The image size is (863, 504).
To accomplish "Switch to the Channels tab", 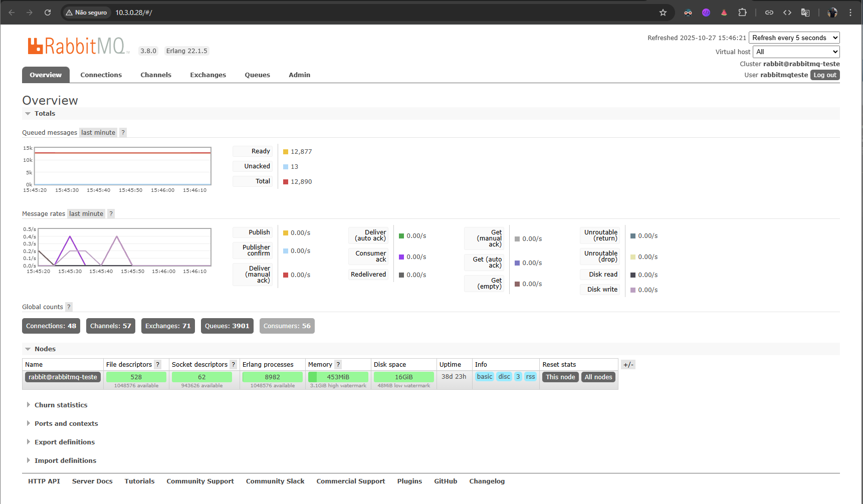I will click(x=156, y=75).
